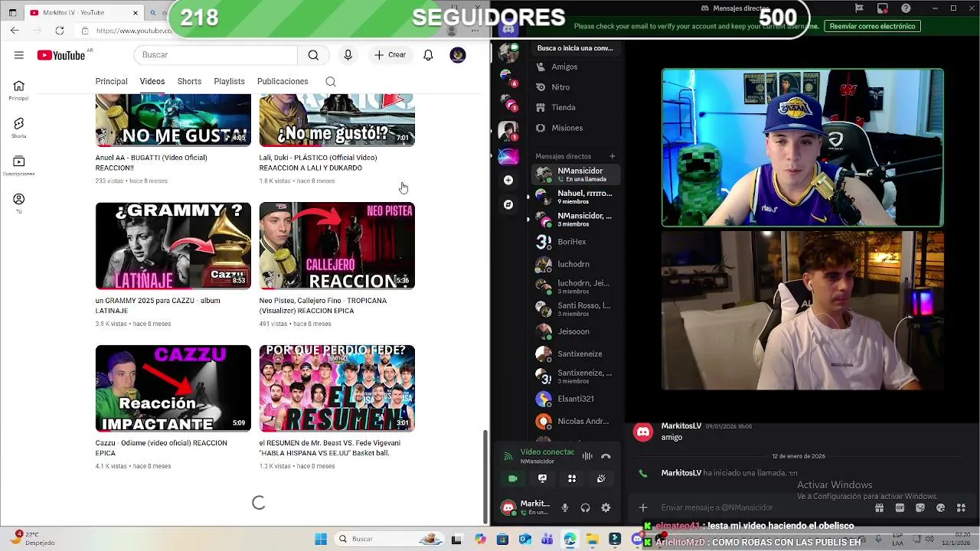
Task: Open Shorts in the YouTube sidebar
Action: [19, 128]
